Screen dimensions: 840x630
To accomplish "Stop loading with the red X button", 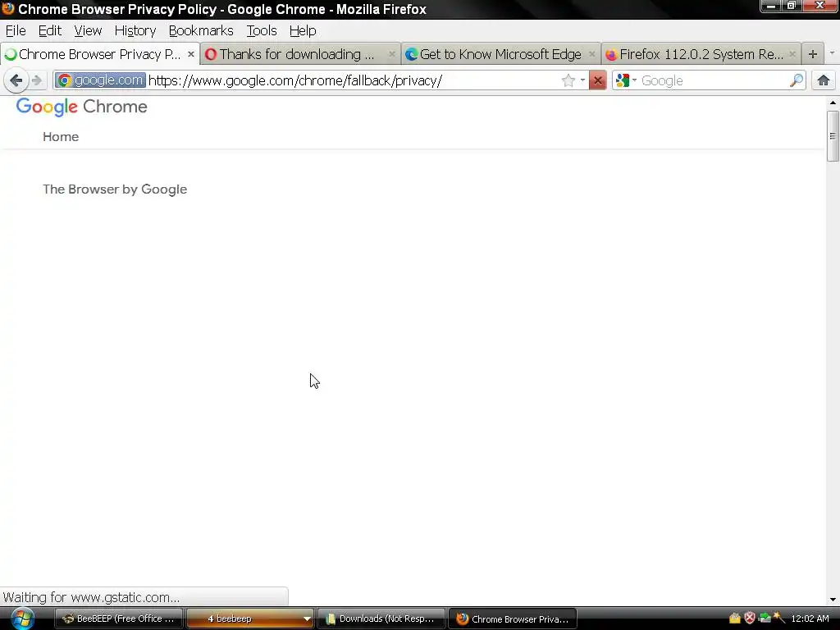I will [597, 80].
